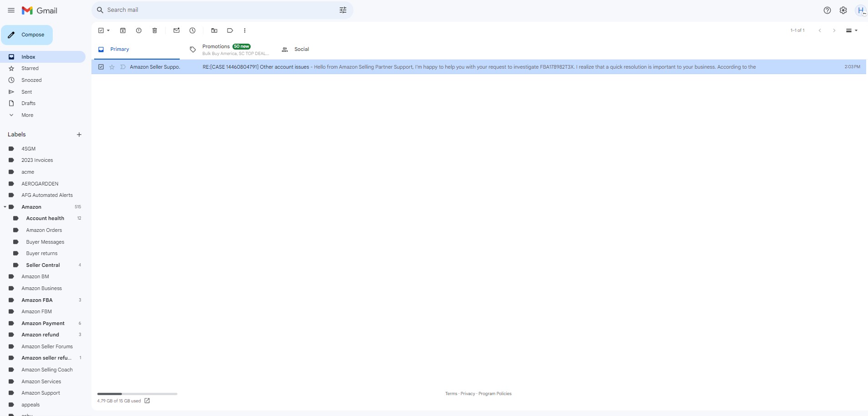Open the acme label
The width and height of the screenshot is (868, 416).
28,172
